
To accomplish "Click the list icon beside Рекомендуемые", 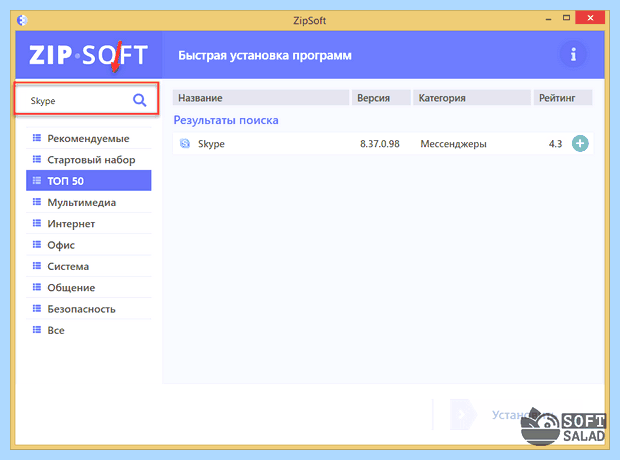I will click(37, 138).
